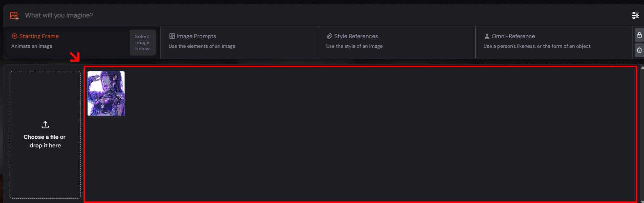
Task: Focus the 'What will you imagine?' prompt field
Action: tap(324, 15)
